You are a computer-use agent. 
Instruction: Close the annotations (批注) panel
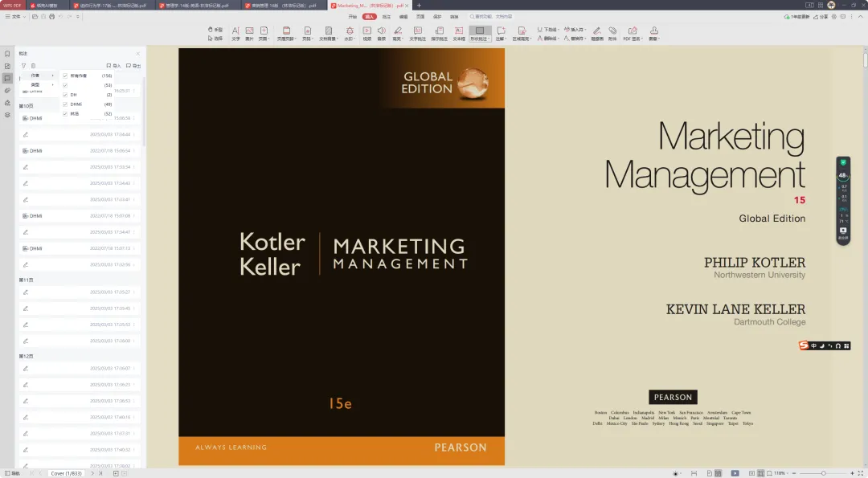pos(138,54)
